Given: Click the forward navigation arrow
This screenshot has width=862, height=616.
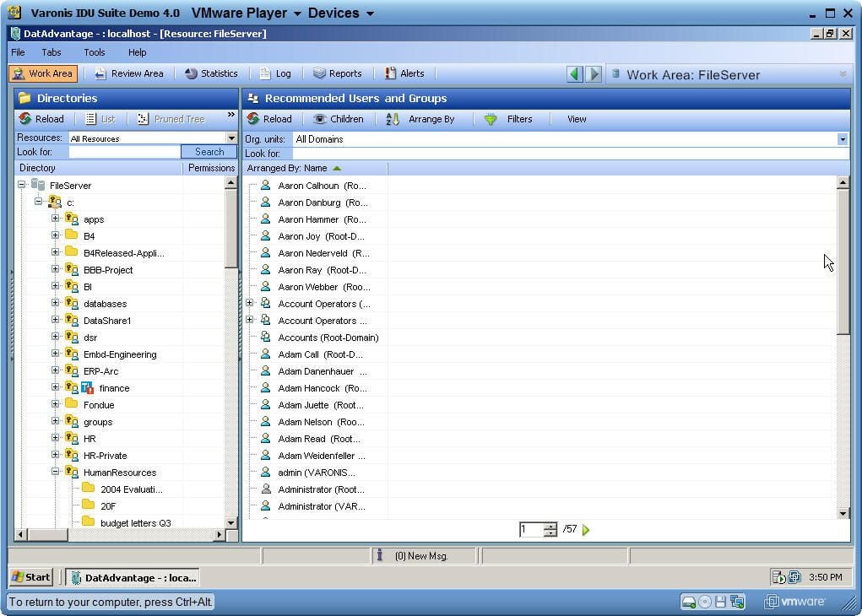Looking at the screenshot, I should click(594, 73).
